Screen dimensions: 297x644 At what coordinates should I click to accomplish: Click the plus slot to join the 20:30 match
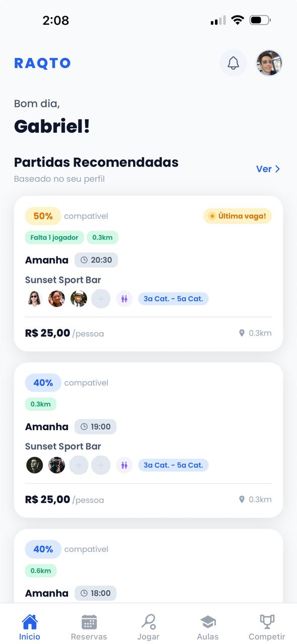pyautogui.click(x=101, y=298)
